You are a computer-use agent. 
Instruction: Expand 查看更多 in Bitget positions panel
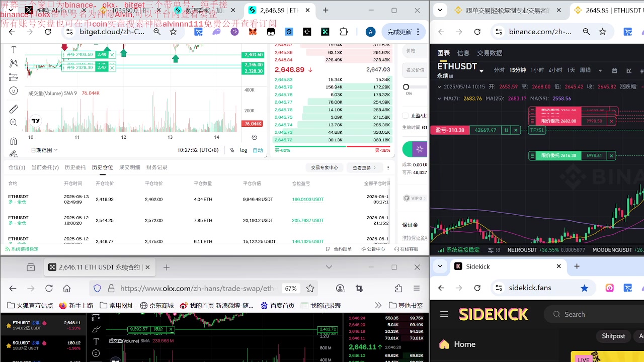pos(364,167)
